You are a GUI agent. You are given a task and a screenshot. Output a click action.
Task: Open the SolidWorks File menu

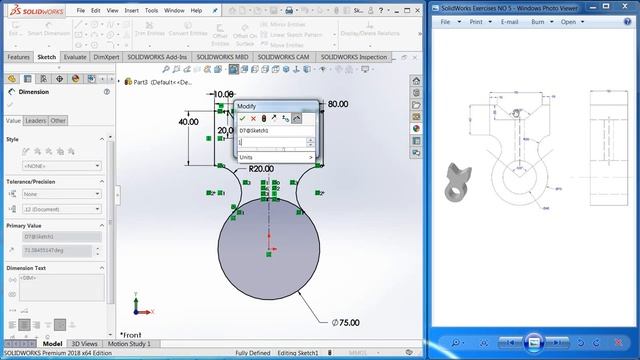81,11
